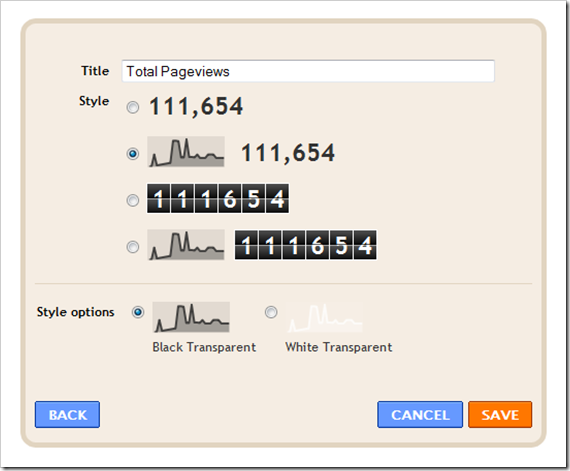Select the graph with plain number style radio
Viewport: 570px width, 471px height.
(133, 154)
